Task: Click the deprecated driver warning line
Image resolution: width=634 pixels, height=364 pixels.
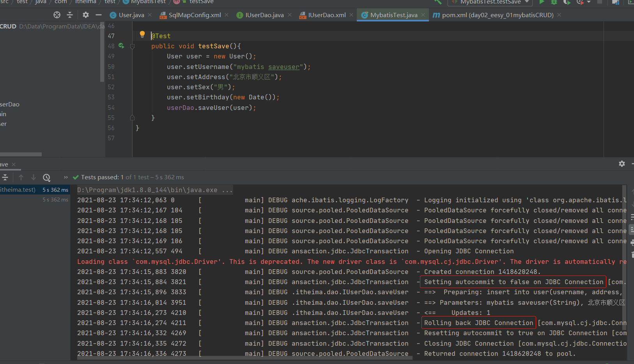Action: [352, 262]
